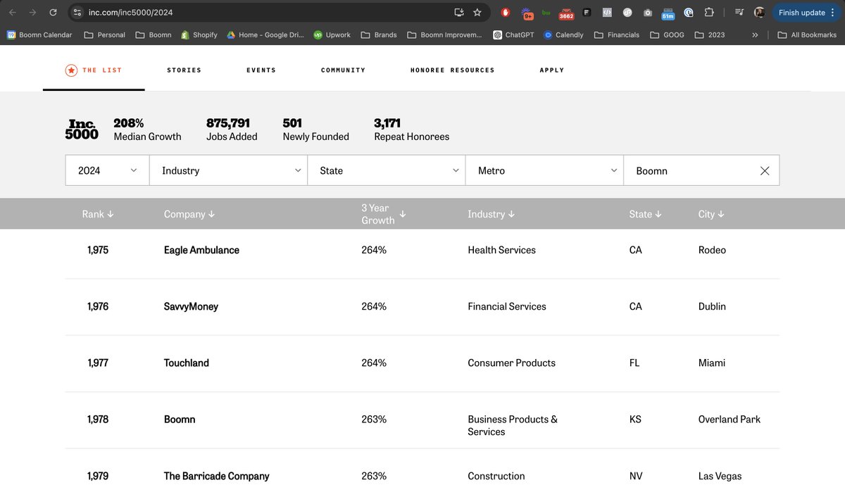
Task: Open the round white link-circle extension
Action: [627, 13]
